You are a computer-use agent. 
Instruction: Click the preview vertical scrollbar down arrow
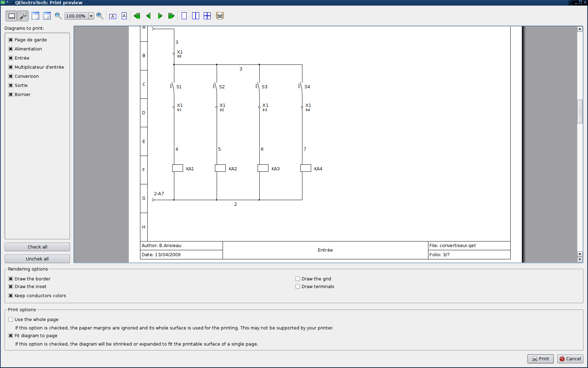coord(580,259)
